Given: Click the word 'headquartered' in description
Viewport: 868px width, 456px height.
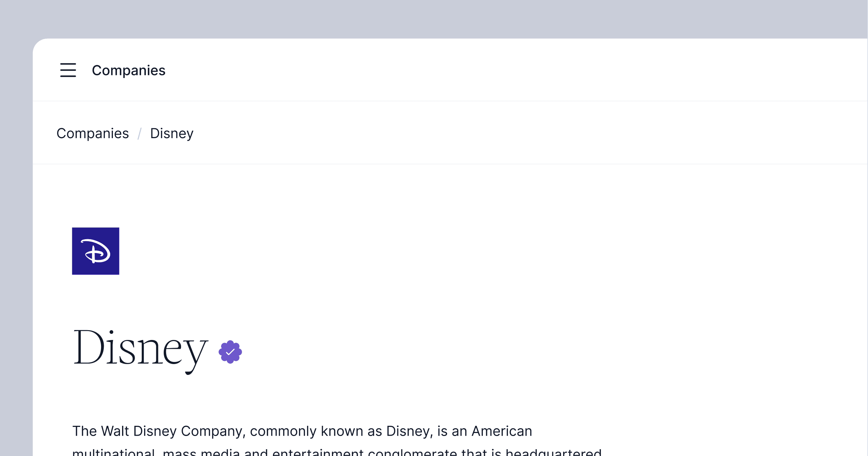Looking at the screenshot, I should coord(553,453).
